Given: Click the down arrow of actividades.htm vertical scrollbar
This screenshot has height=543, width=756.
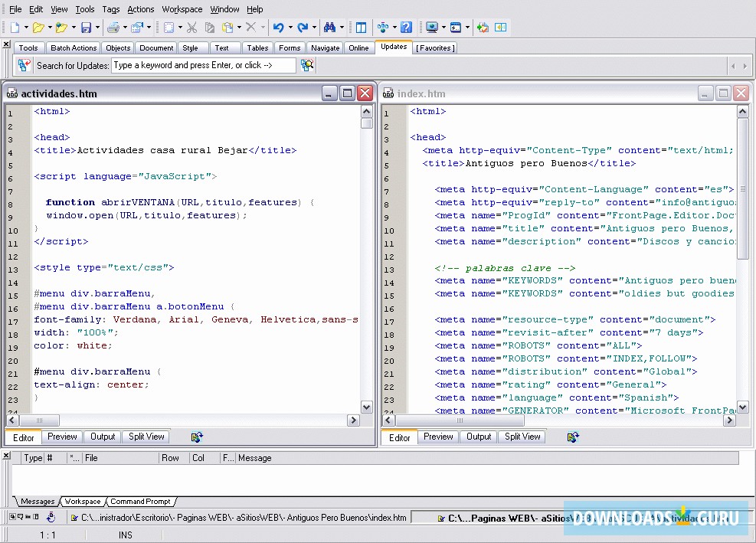Looking at the screenshot, I should point(367,407).
